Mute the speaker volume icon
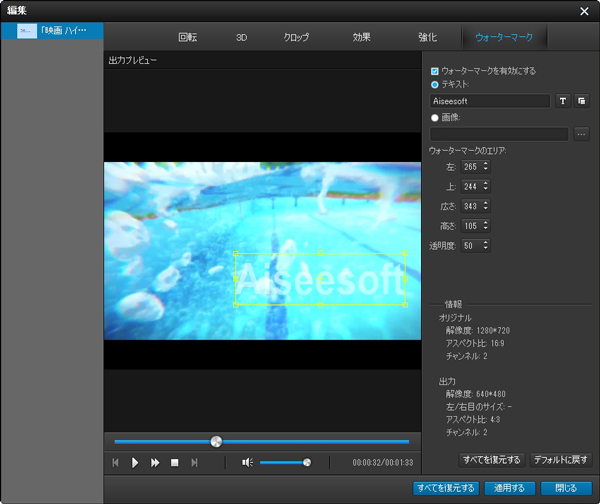Screen dimensions: 600x504 [x=247, y=463]
